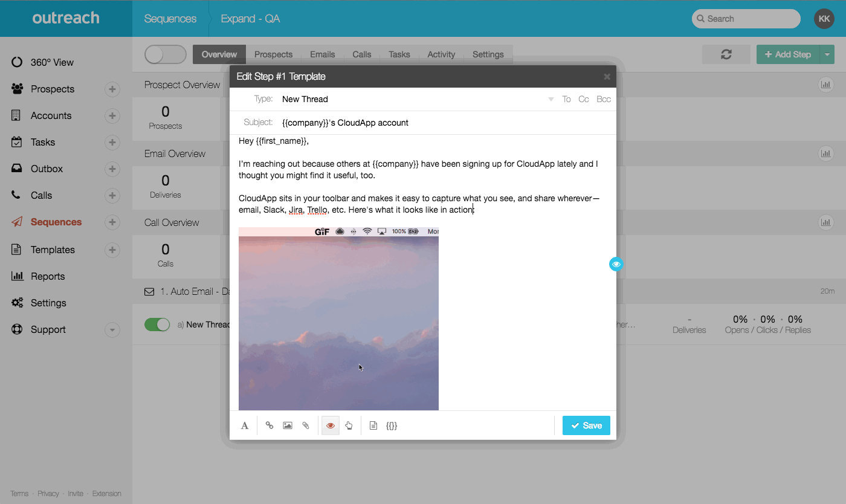Toggle the sequence active switch
Image resolution: width=846 pixels, height=504 pixels.
click(166, 54)
